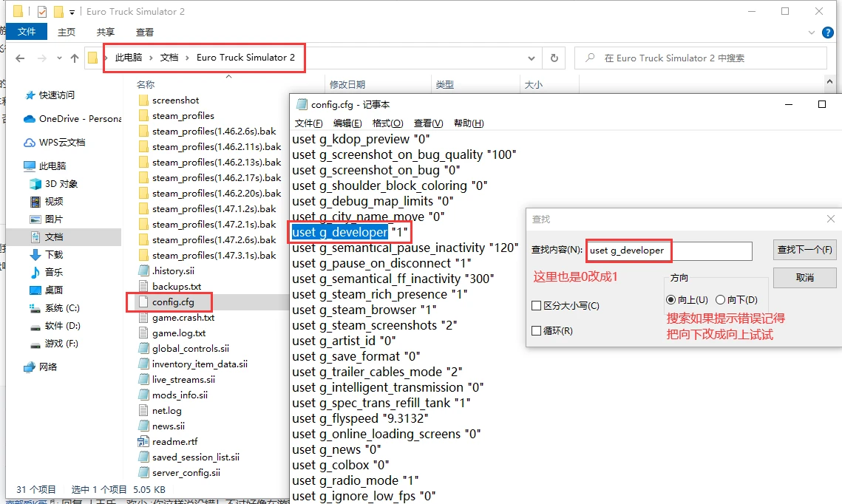Click the Forward arrow in Explorer

point(42,58)
